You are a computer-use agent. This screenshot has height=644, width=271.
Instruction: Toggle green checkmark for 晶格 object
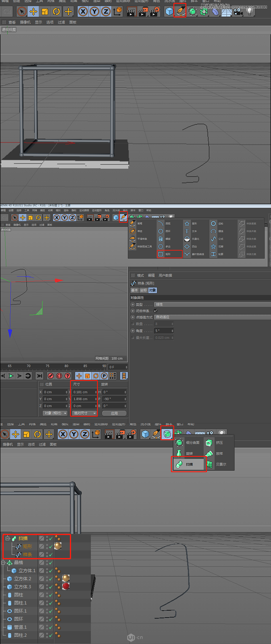(x=51, y=562)
